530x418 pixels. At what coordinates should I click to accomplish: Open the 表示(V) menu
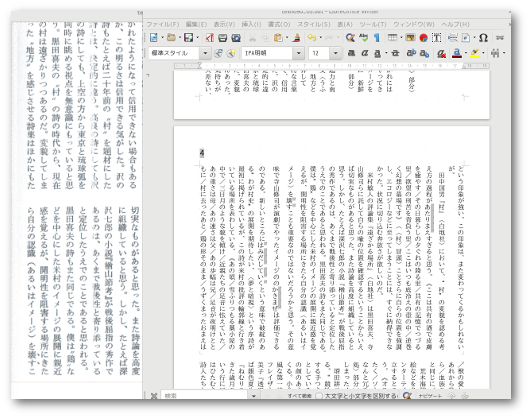(224, 24)
